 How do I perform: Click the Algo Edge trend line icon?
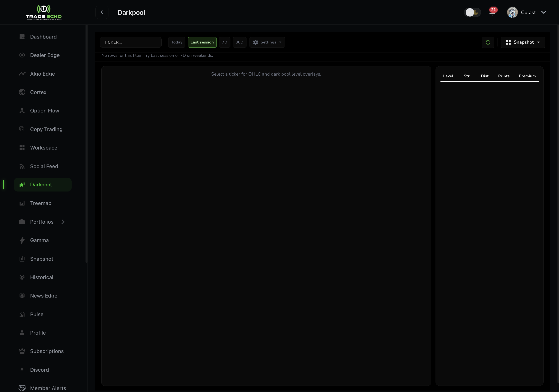[x=22, y=74]
